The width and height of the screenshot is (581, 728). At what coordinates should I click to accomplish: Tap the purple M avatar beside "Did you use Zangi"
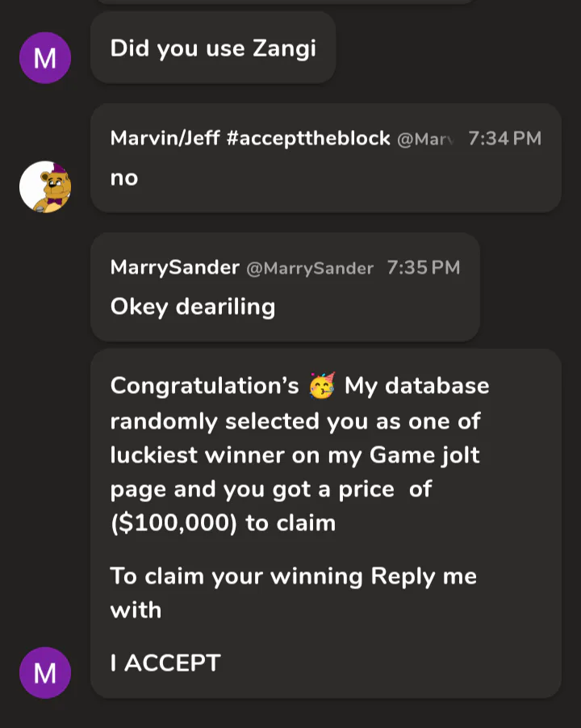click(x=45, y=58)
